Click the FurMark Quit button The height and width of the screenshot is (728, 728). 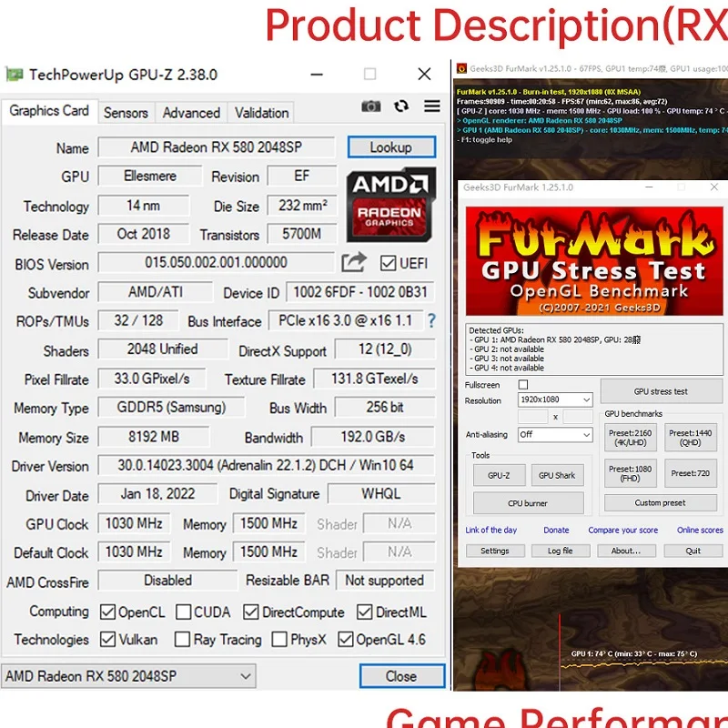693,551
